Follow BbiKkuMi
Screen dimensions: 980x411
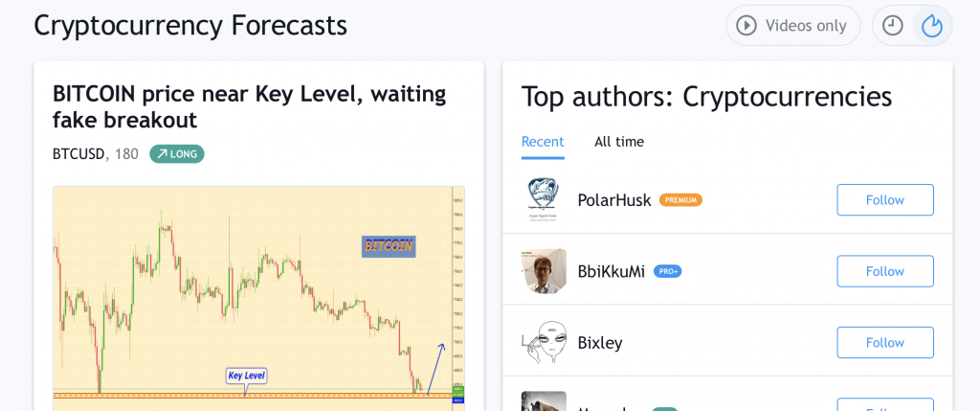885,271
